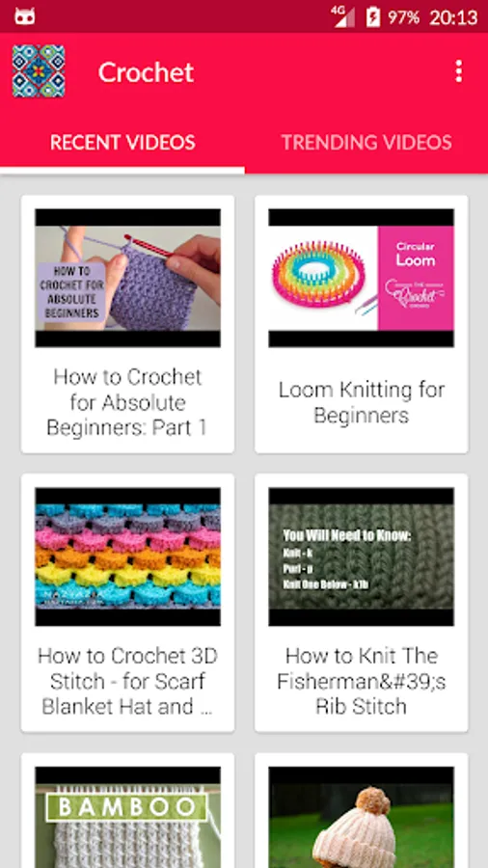This screenshot has height=868, width=488.
Task: Switch to the Trending Videos tab
Action: 366,143
